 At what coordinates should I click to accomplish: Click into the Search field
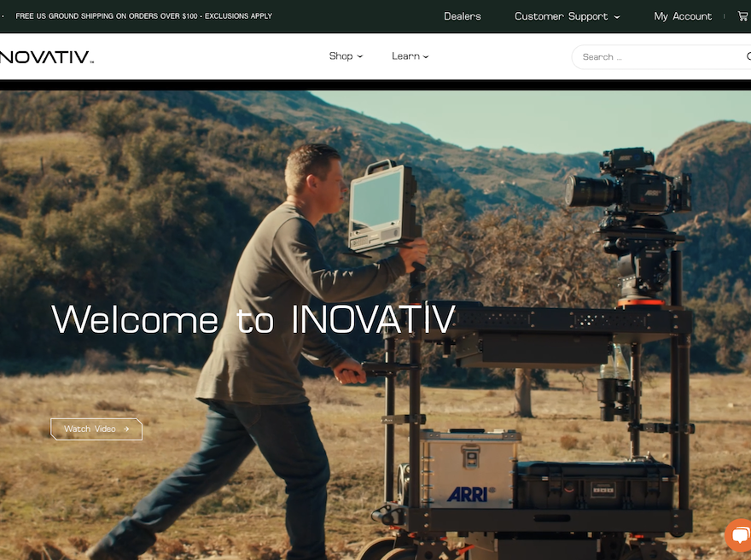click(661, 57)
